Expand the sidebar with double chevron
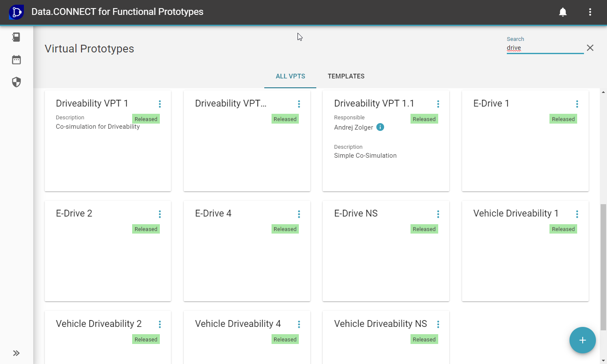This screenshot has height=364, width=607. click(16, 353)
